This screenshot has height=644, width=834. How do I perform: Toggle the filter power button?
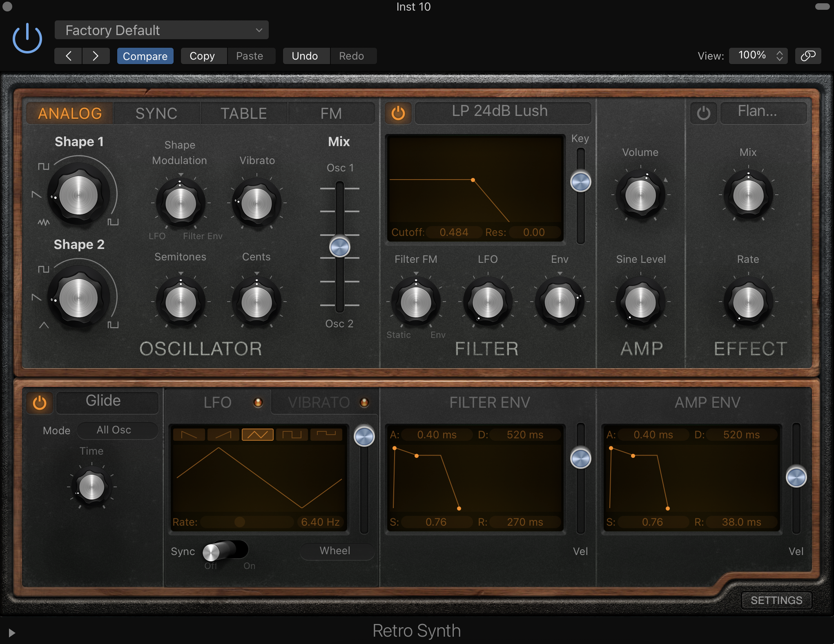coord(398,113)
